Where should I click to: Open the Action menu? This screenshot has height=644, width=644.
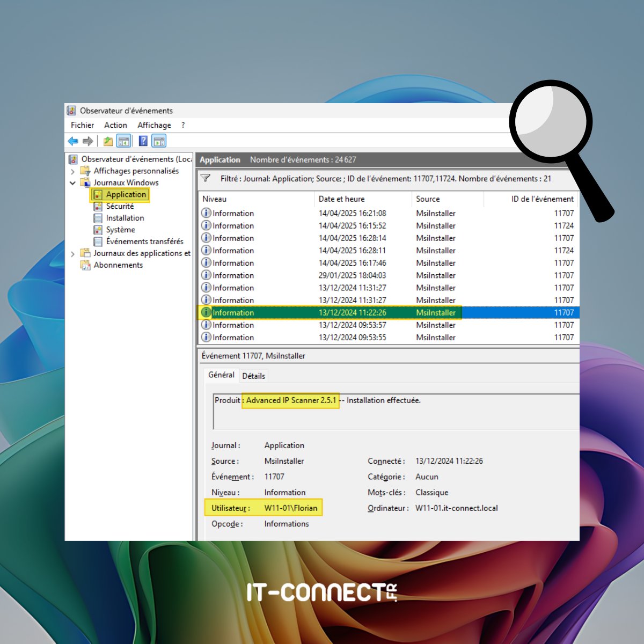[x=115, y=125]
